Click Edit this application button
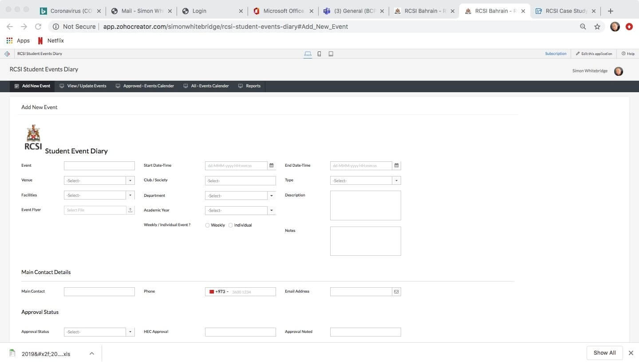This screenshot has width=639, height=364. 594,54
